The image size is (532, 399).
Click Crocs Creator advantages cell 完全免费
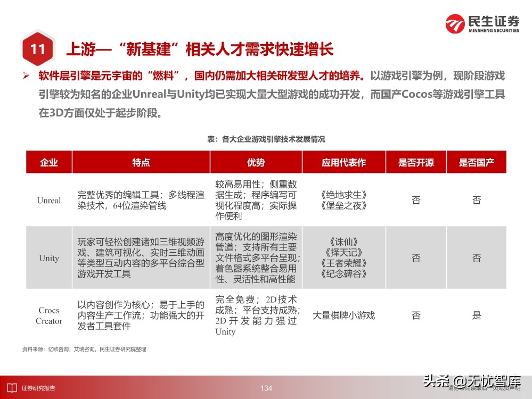(257, 315)
